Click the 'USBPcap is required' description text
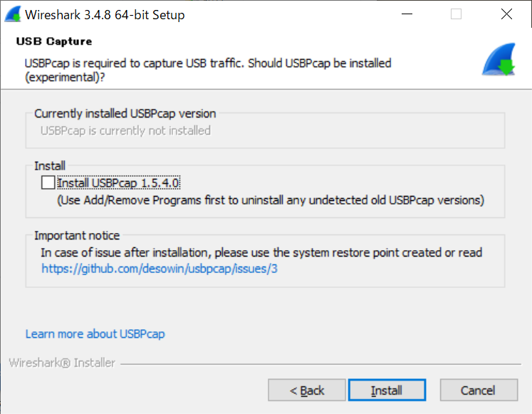 208,70
